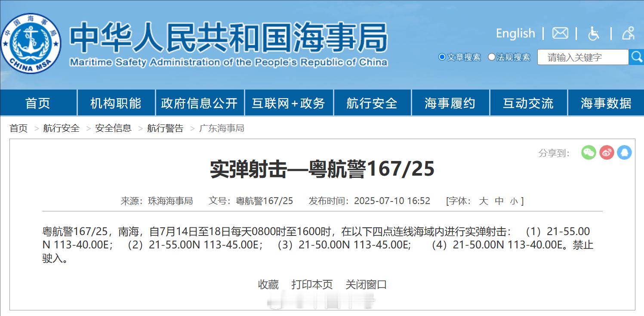This screenshot has width=644, height=316.
Task: Open the wheelchair accessibility icon
Action: [594, 33]
